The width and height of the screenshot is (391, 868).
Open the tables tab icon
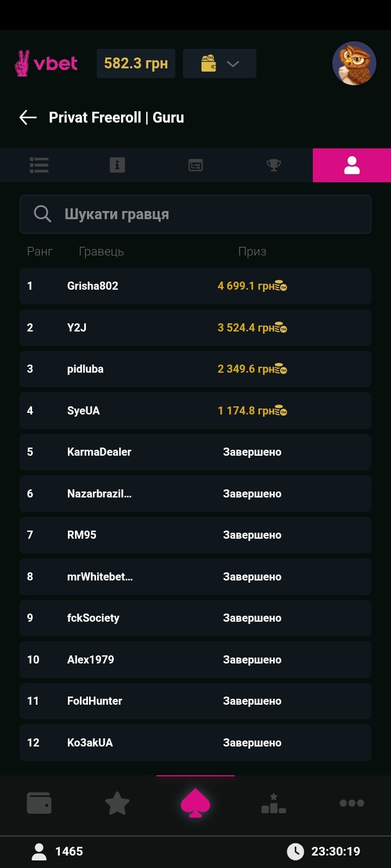(195, 165)
